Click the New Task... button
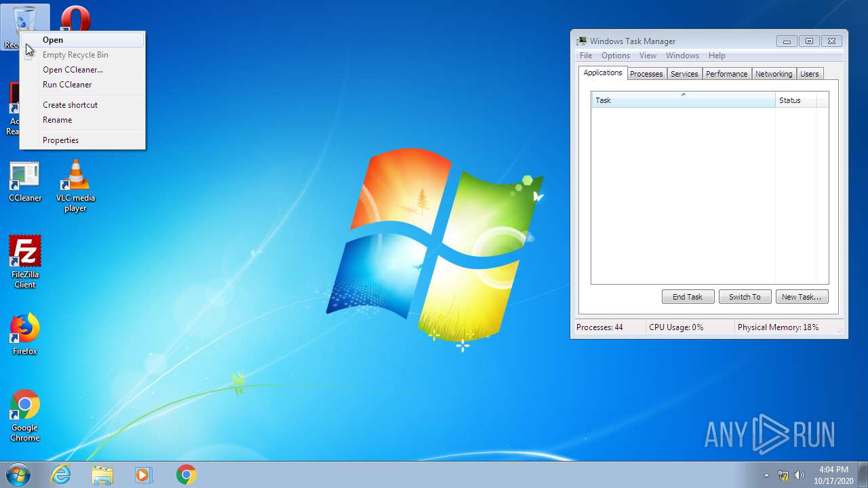Screen dimensions: 868x488 [x=802, y=297]
